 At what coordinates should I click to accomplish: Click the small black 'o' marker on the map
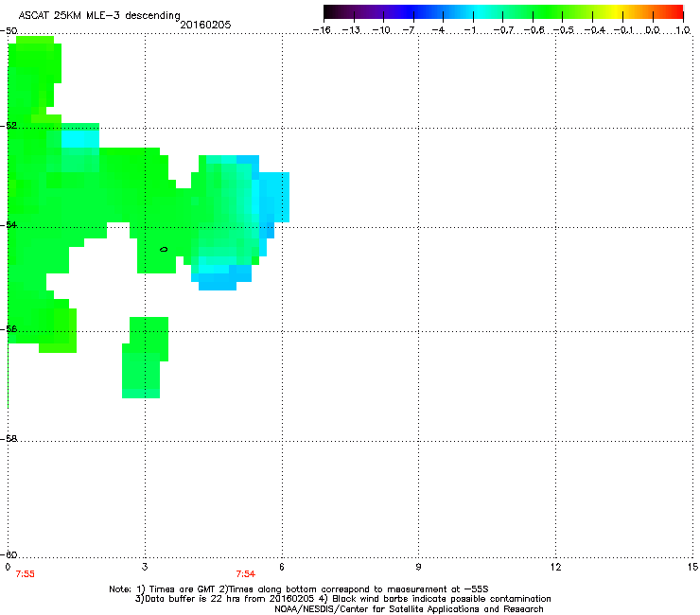pos(164,249)
